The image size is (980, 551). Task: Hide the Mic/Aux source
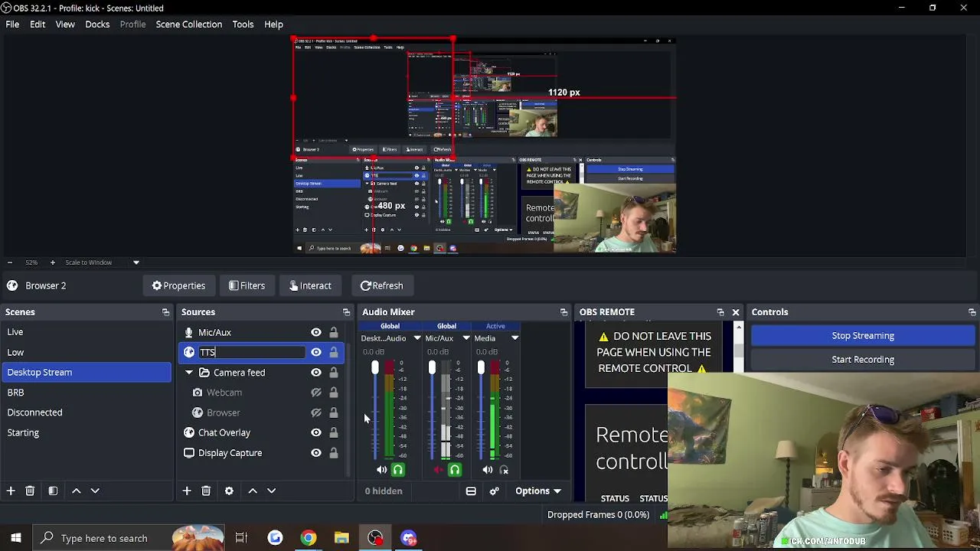point(315,332)
